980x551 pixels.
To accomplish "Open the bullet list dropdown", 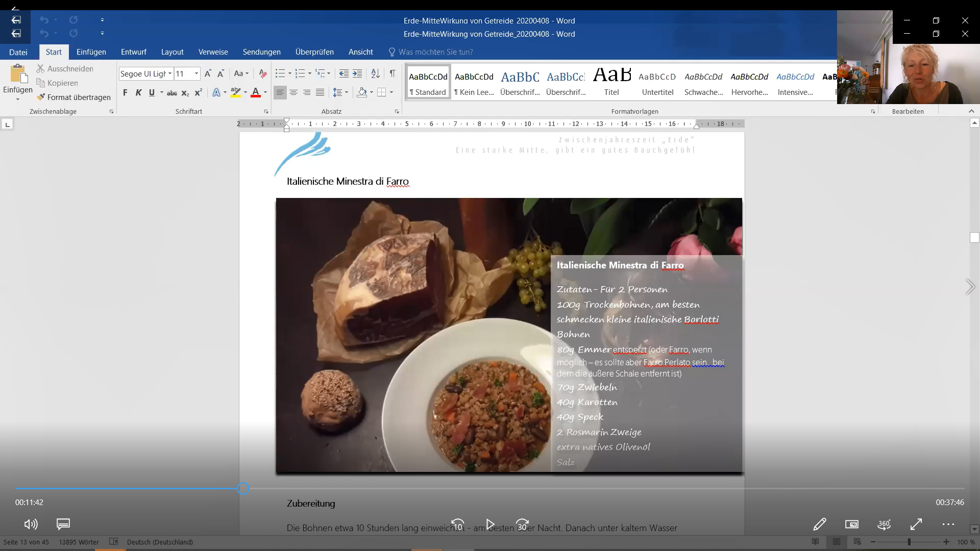I will 290,73.
